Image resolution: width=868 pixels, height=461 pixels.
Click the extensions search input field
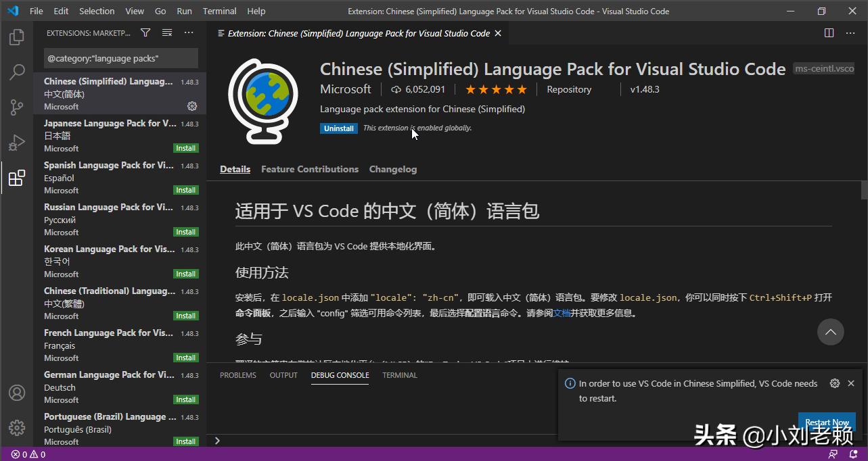[119, 59]
